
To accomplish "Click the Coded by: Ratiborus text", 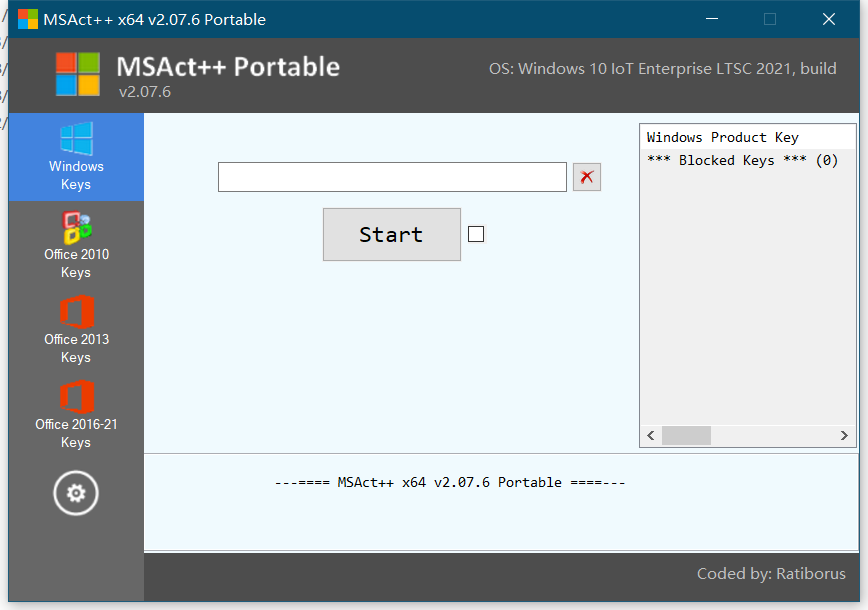I will coord(771,573).
